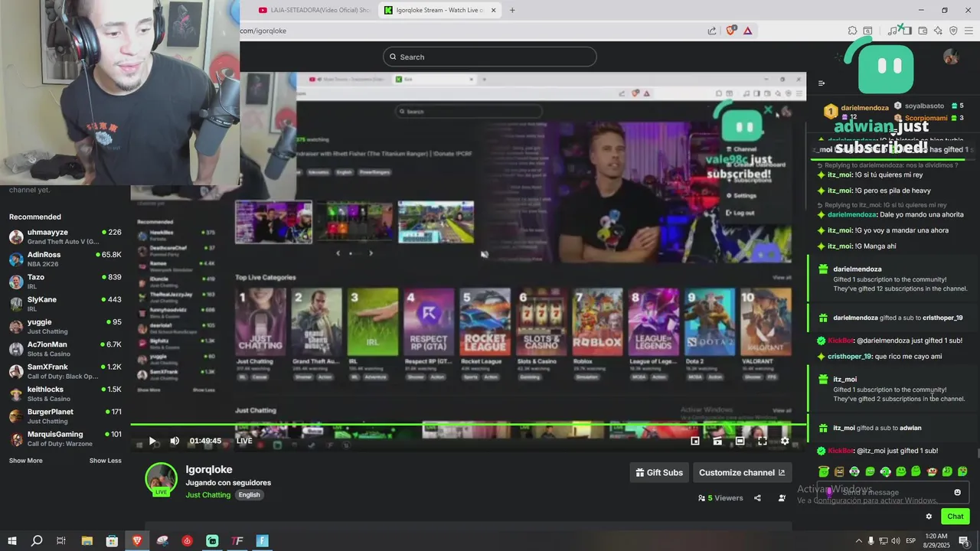Click the green stream progress bar
This screenshot has width=980, height=551.
tap(468, 424)
